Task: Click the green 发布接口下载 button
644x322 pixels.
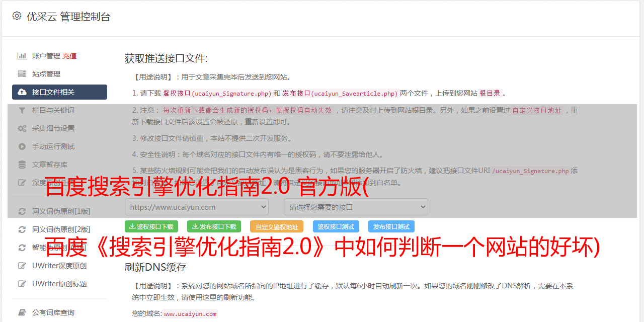Action: pyautogui.click(x=214, y=226)
